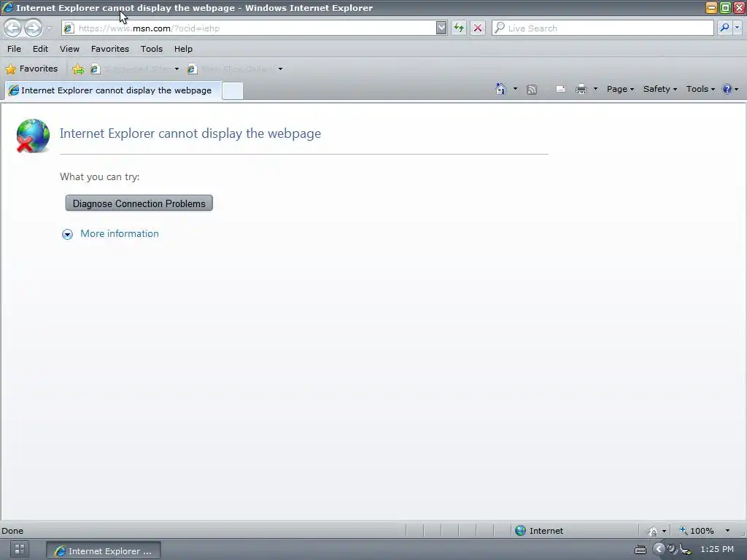Viewport: 747px width, 560px height.
Task: Open the Safety command bar menu
Action: point(659,89)
